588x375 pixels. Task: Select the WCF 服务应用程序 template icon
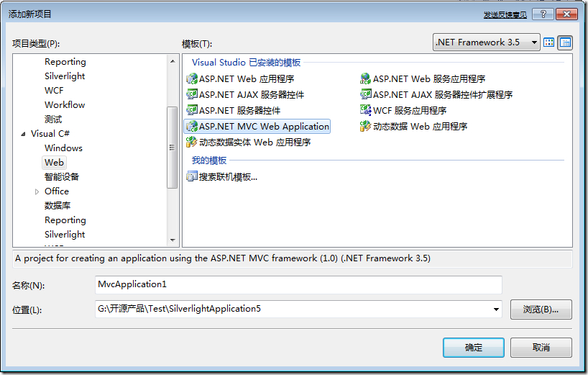365,110
